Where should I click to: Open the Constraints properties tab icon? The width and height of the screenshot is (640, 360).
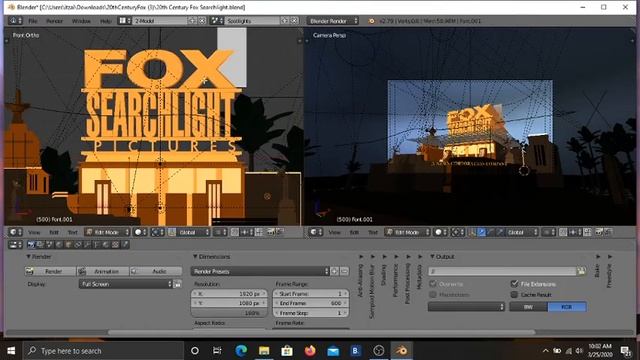(x=78, y=244)
